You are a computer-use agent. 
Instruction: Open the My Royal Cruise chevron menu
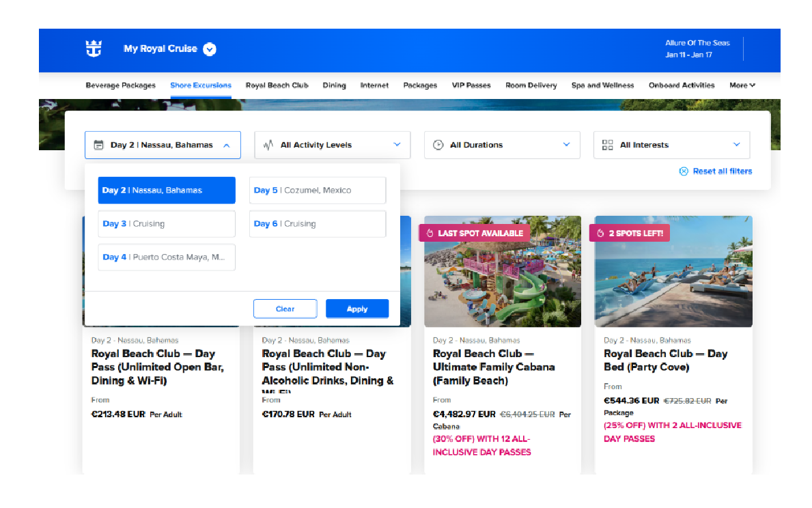pos(210,49)
